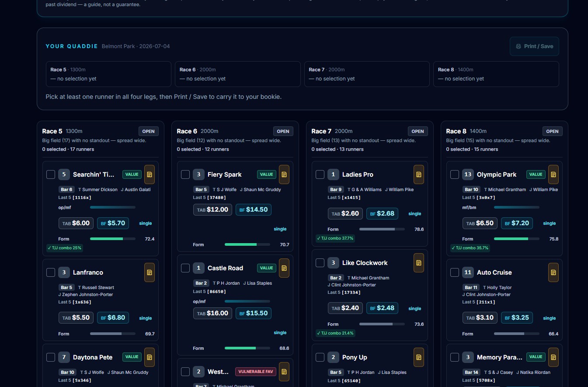The image size is (588, 387).
Task: Open the notes icon for Lanfranco
Action: (x=150, y=272)
